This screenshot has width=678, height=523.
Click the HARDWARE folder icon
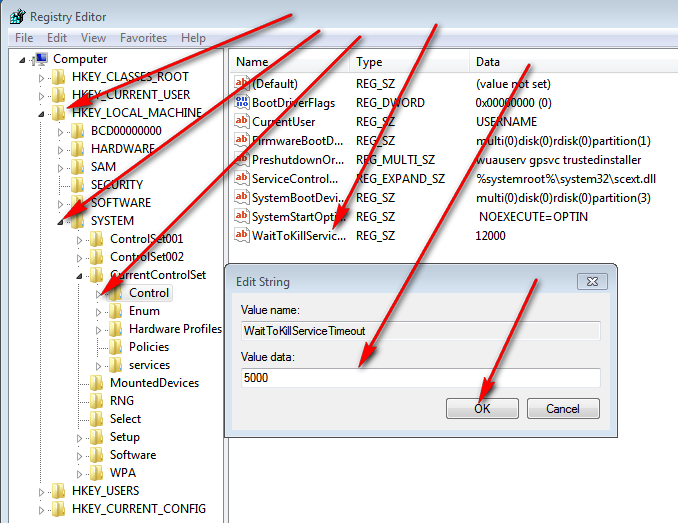tap(77, 149)
